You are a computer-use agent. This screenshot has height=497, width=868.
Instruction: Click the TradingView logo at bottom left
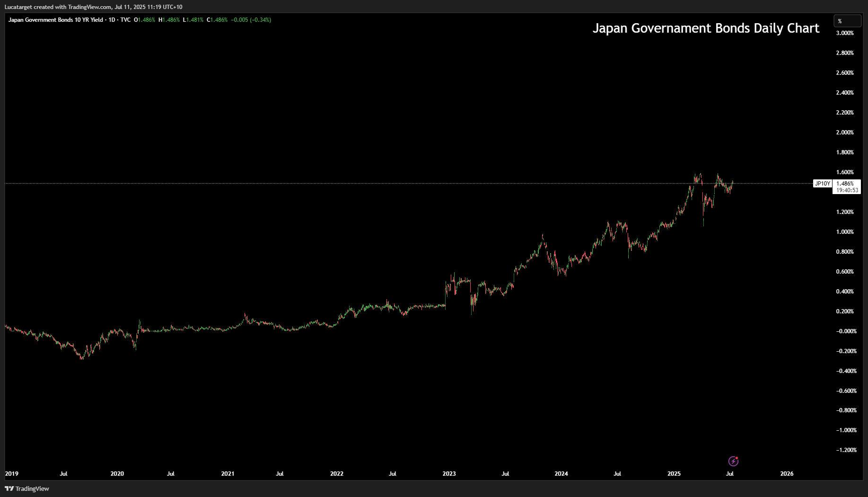click(x=27, y=488)
